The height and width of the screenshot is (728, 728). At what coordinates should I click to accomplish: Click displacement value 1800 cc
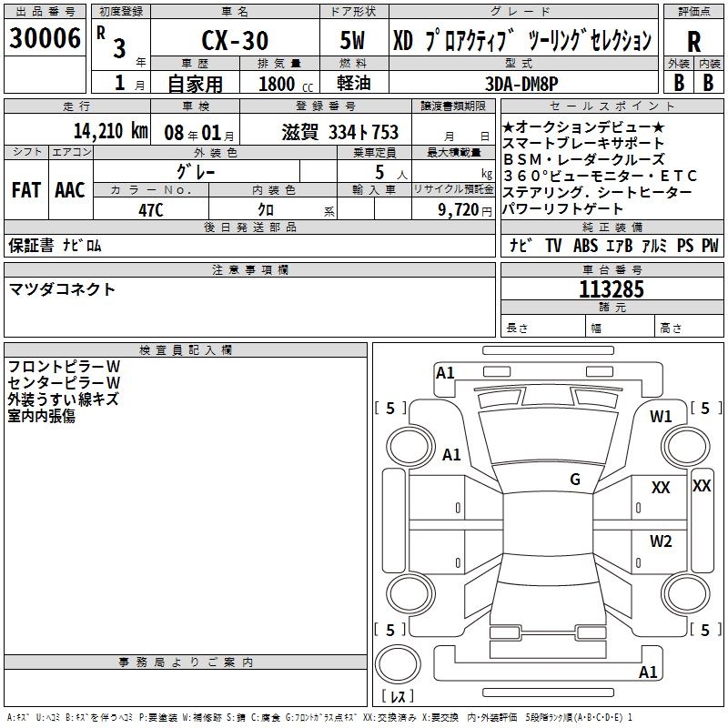(x=286, y=85)
